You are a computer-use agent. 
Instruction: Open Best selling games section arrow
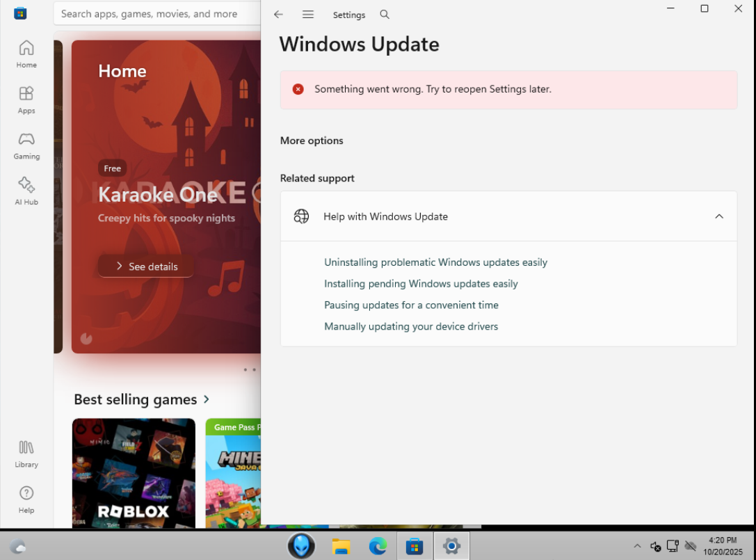(207, 399)
